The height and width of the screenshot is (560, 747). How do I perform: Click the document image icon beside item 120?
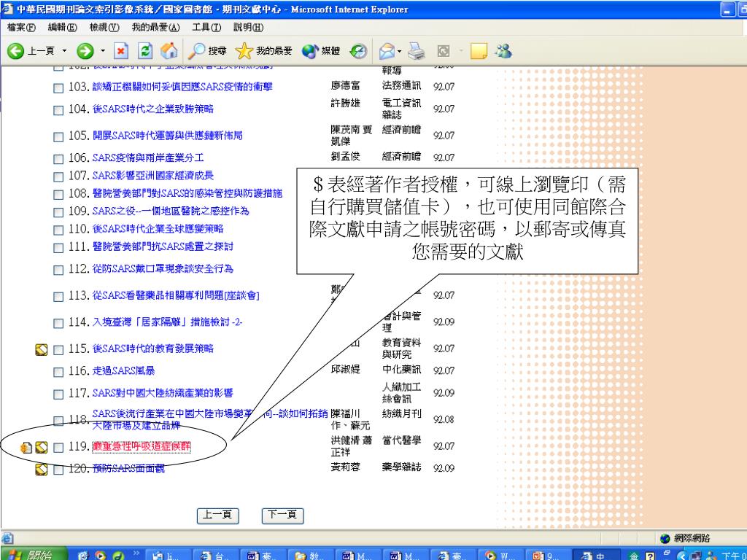click(x=42, y=470)
